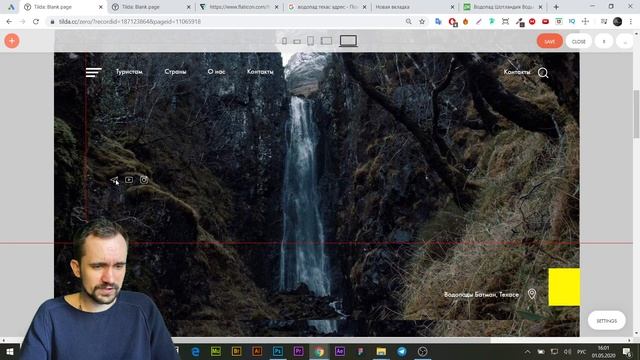Switch the РУС keyboard language indicator
The height and width of the screenshot is (360, 640).
click(581, 352)
